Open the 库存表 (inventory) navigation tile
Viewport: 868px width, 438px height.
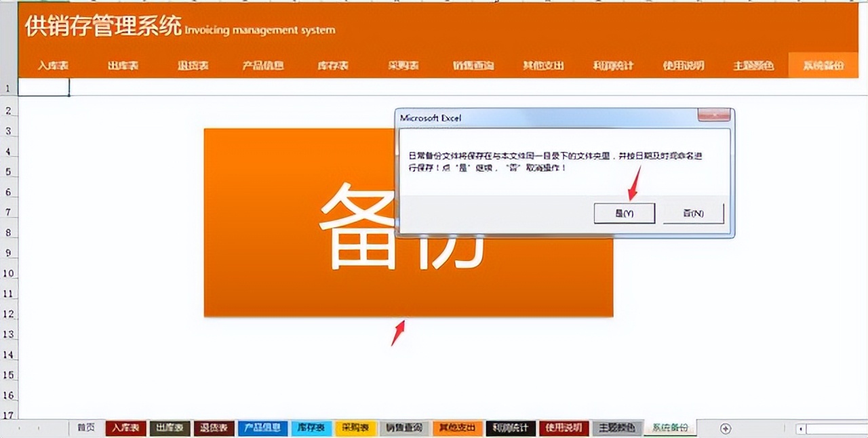click(334, 66)
